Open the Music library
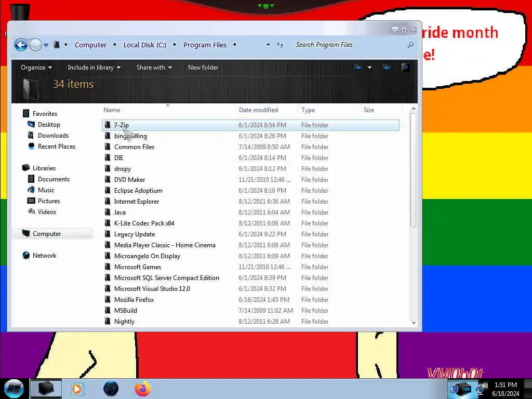This screenshot has width=532, height=399. click(46, 190)
